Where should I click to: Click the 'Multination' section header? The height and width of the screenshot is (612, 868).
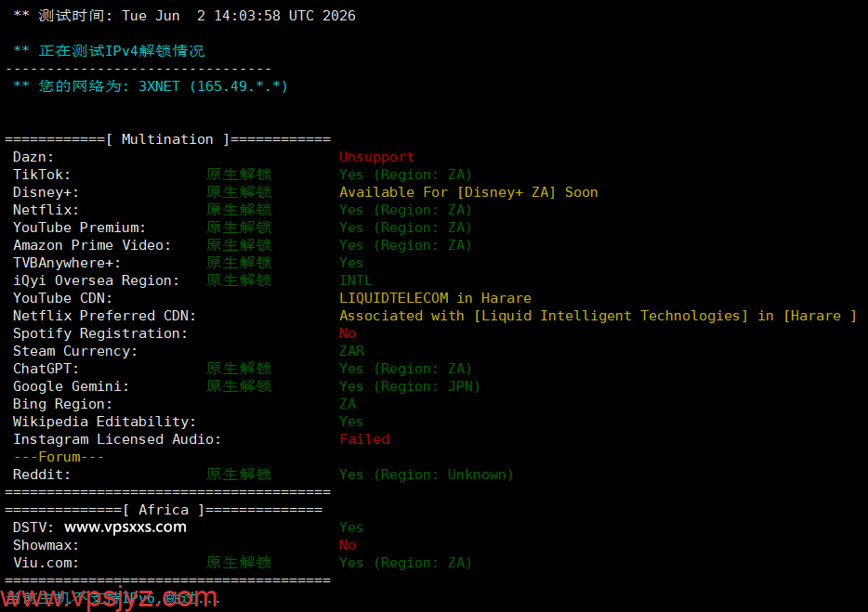coord(167,139)
